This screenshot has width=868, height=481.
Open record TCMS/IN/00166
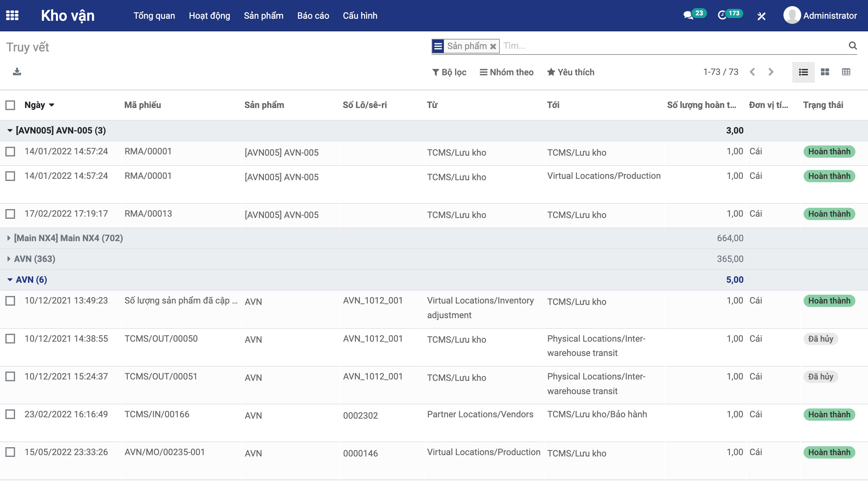(157, 414)
